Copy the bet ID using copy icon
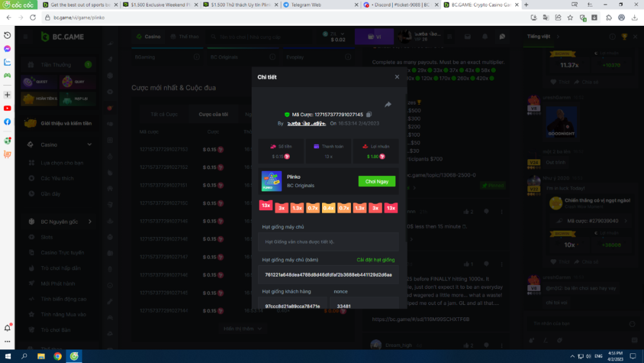Viewport: 644px width, 363px height. pos(369,114)
